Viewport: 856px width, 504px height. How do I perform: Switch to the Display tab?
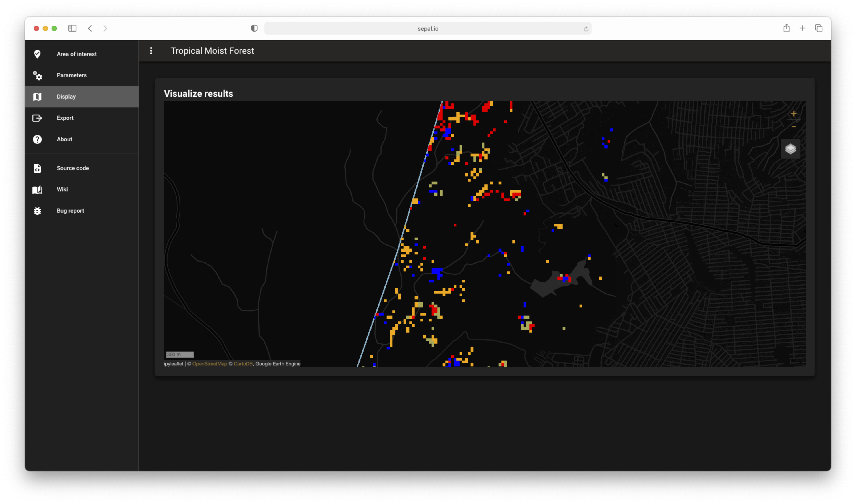(x=66, y=97)
